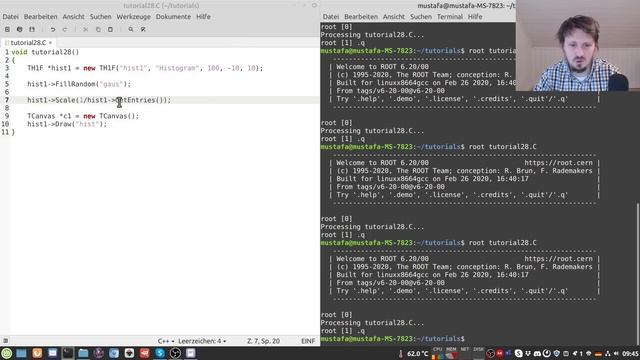
Task: Click the Z. 7, Sp. 20 cursor position
Action: (x=263, y=341)
